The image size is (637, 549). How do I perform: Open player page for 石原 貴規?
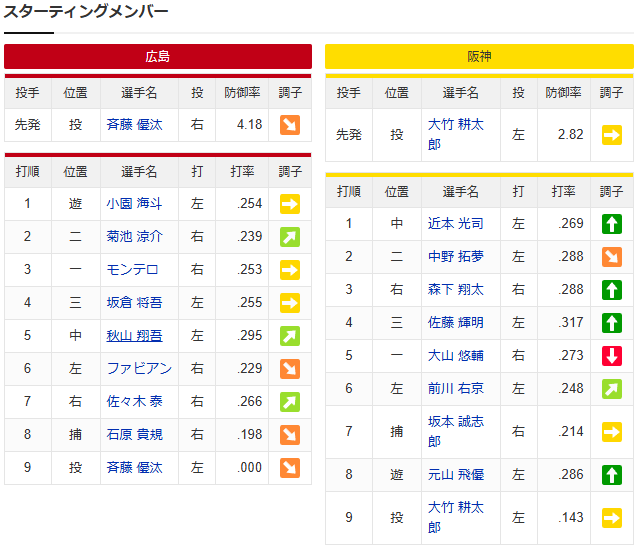(134, 434)
